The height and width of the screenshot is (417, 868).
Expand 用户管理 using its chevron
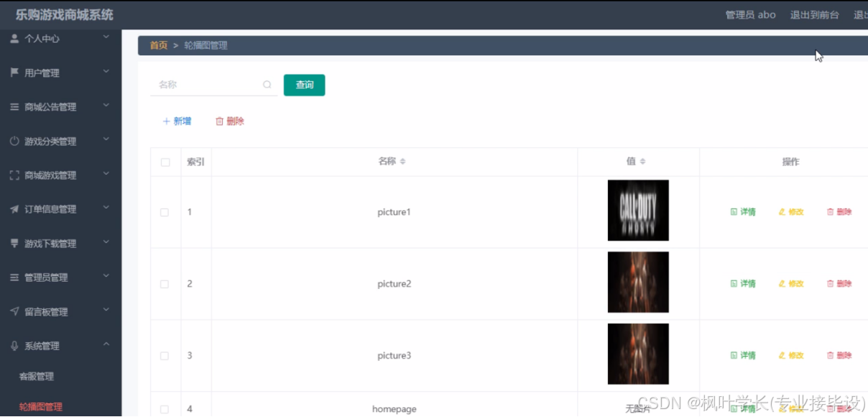tap(106, 71)
